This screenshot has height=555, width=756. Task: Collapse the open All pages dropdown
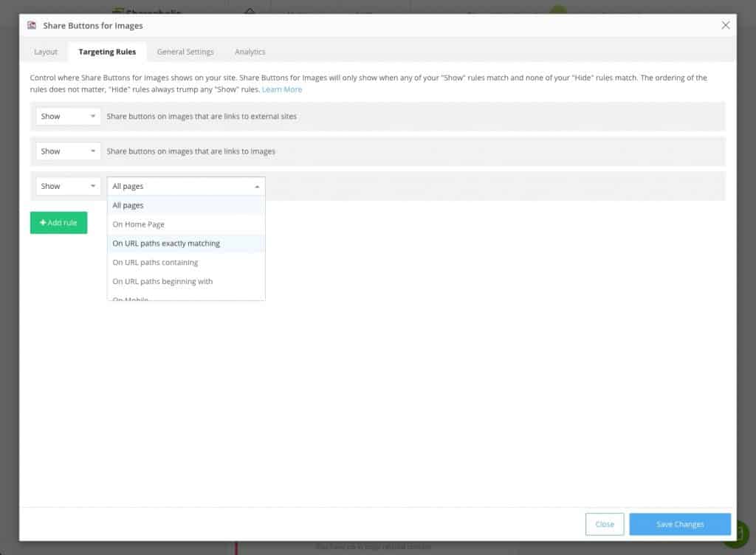pyautogui.click(x=185, y=185)
